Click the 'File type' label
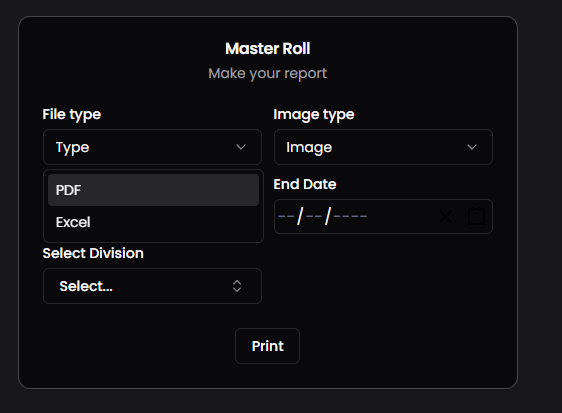The width and height of the screenshot is (562, 413). pyautogui.click(x=72, y=115)
